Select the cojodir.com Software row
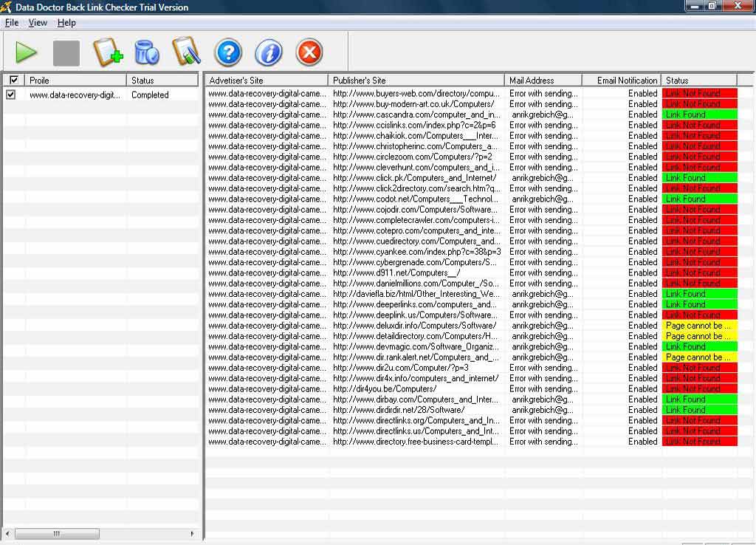The width and height of the screenshot is (756, 545). (472, 209)
